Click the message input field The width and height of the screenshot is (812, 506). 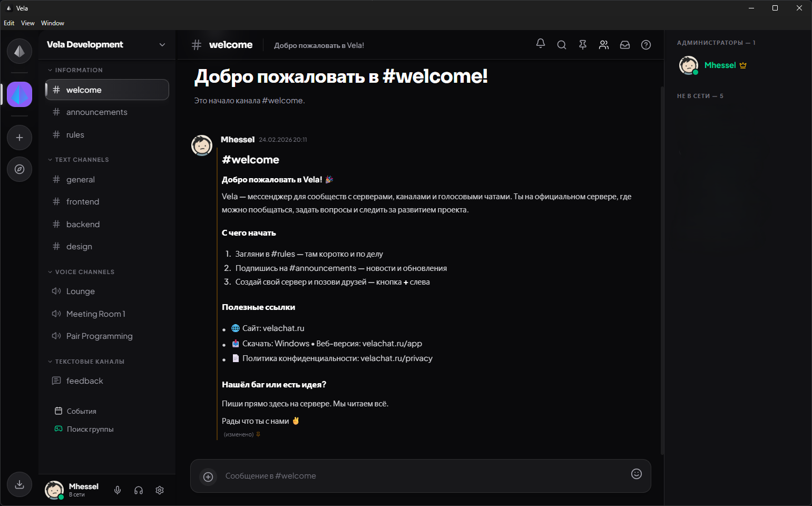416,476
